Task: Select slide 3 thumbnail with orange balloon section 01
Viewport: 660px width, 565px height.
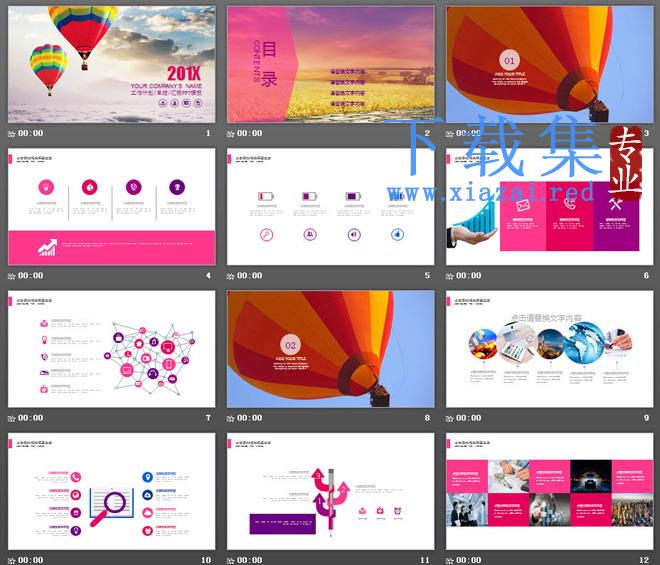Action: coord(549,64)
